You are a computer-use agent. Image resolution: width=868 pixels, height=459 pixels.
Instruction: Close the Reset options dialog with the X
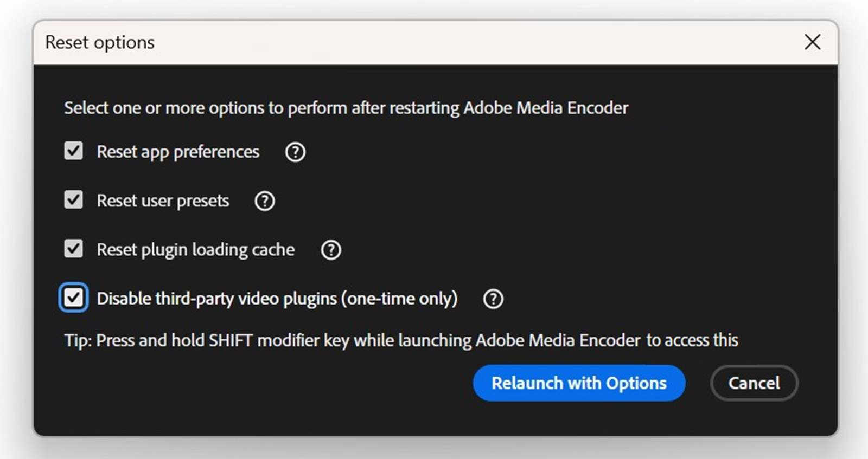812,42
